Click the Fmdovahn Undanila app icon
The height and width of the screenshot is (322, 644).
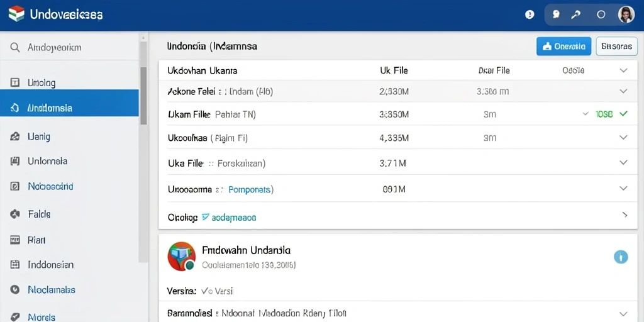182,257
